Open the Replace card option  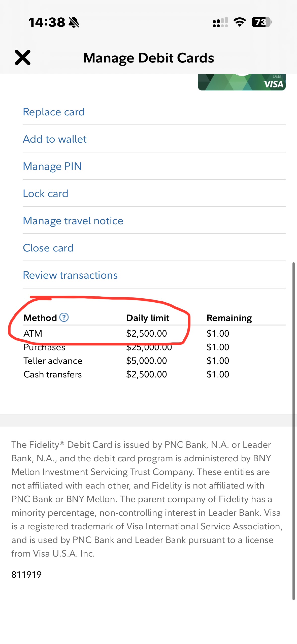[x=54, y=112]
